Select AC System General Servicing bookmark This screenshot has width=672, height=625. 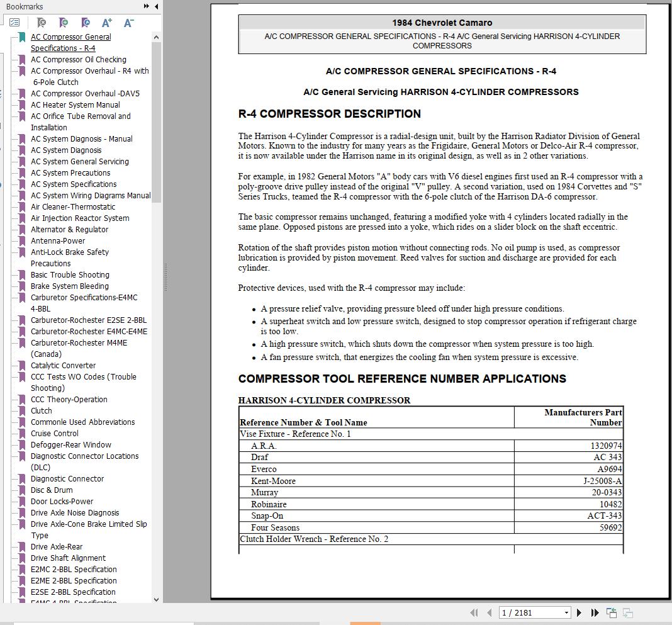(x=80, y=162)
